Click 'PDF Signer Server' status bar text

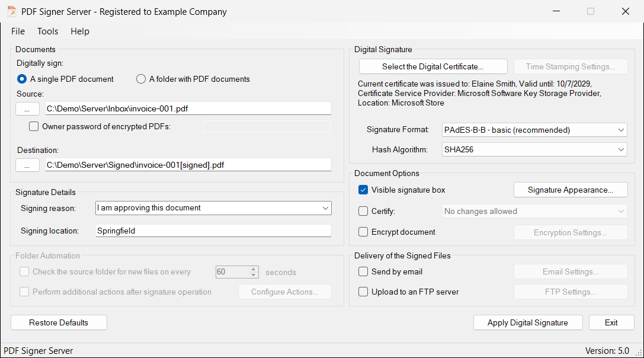pyautogui.click(x=38, y=351)
